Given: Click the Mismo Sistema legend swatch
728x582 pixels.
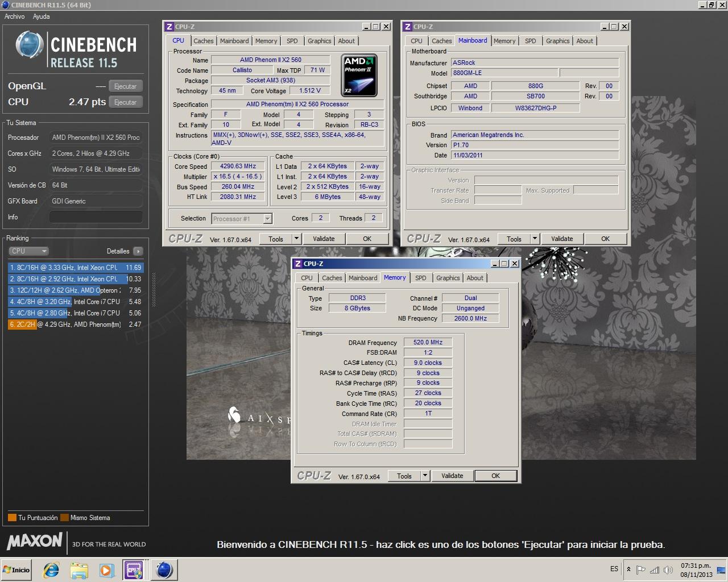Looking at the screenshot, I should click(64, 518).
